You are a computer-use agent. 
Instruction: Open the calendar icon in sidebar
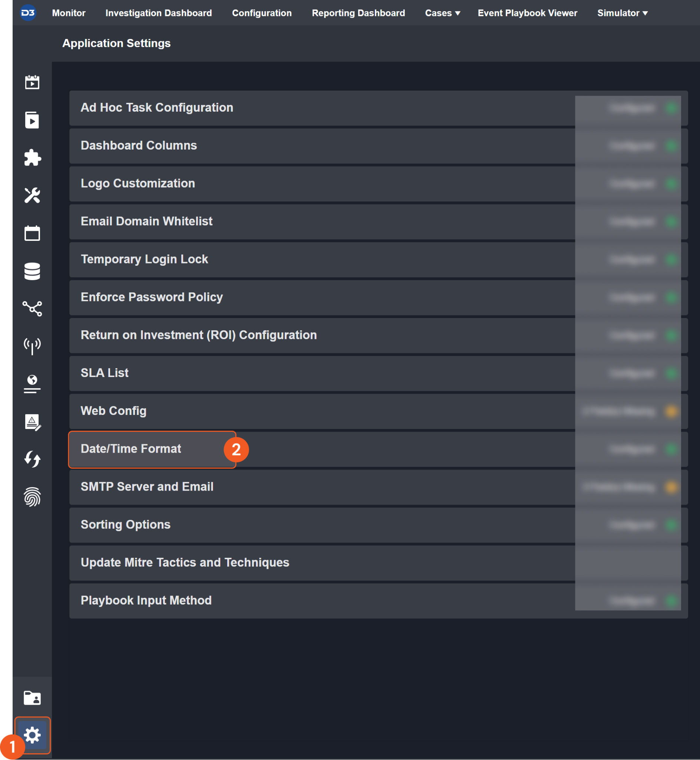tap(32, 233)
